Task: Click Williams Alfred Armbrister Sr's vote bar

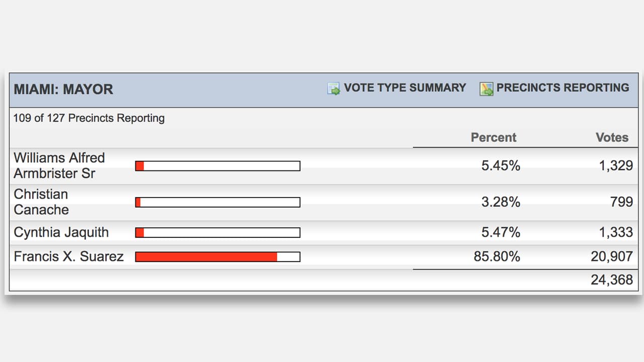Action: pos(218,166)
